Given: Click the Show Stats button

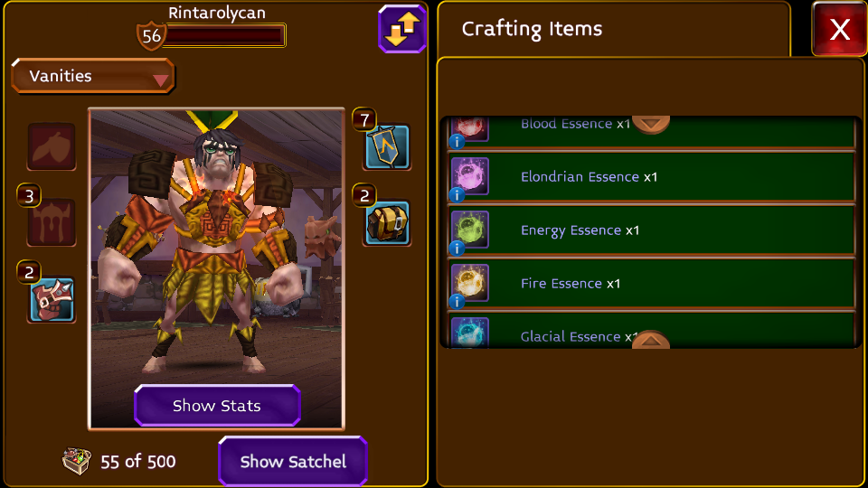Looking at the screenshot, I should [217, 406].
